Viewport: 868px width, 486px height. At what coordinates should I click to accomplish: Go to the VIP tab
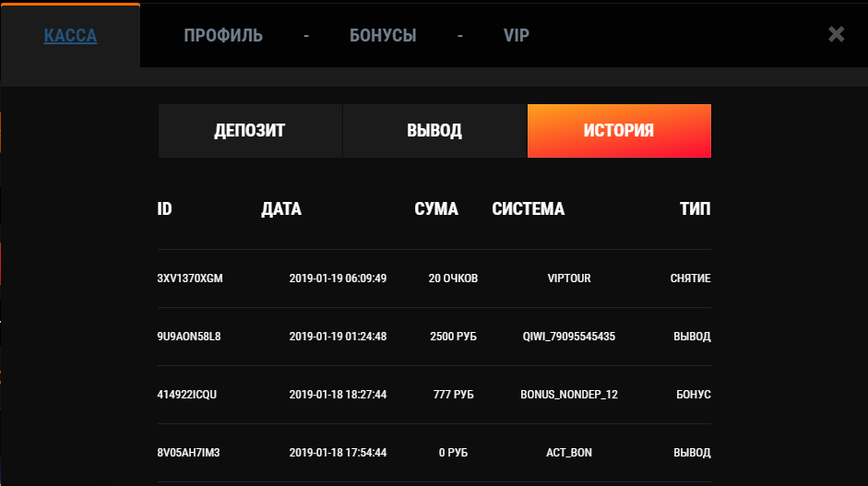tap(517, 36)
